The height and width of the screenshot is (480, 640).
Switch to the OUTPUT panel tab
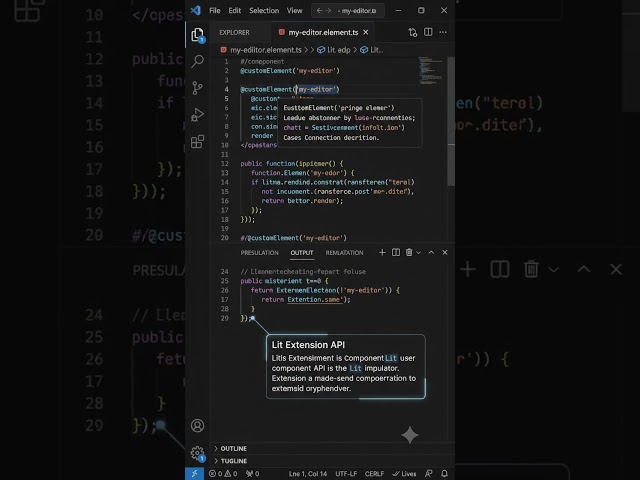coord(302,253)
